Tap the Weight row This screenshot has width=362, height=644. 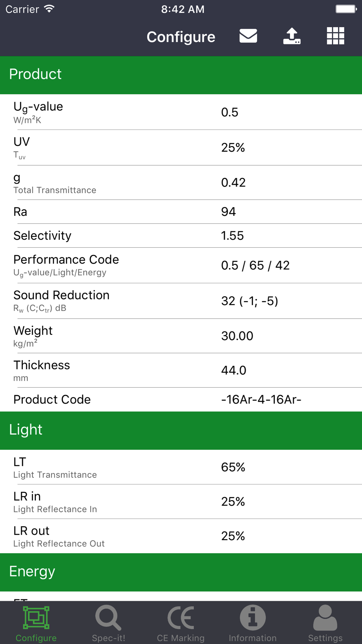[x=181, y=336]
